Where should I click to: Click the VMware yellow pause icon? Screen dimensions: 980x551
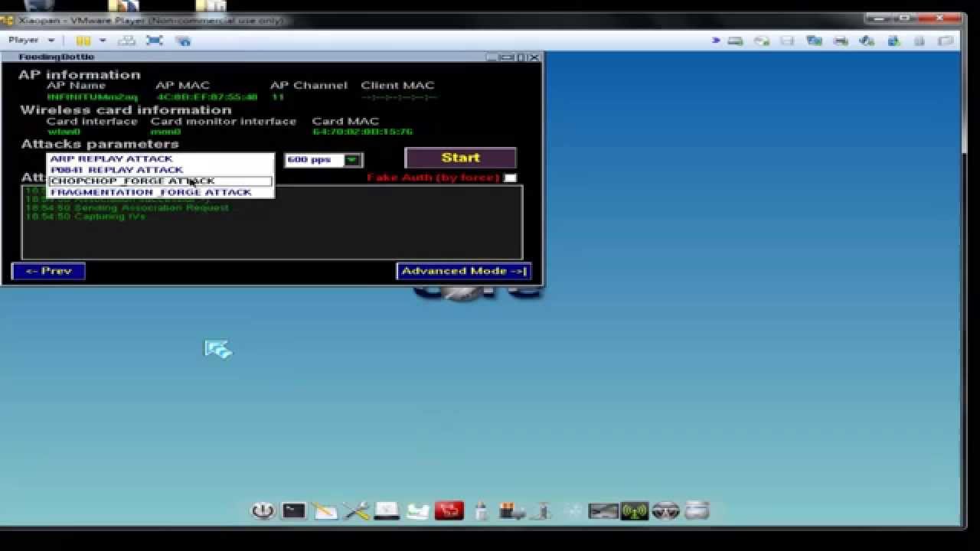coord(83,40)
